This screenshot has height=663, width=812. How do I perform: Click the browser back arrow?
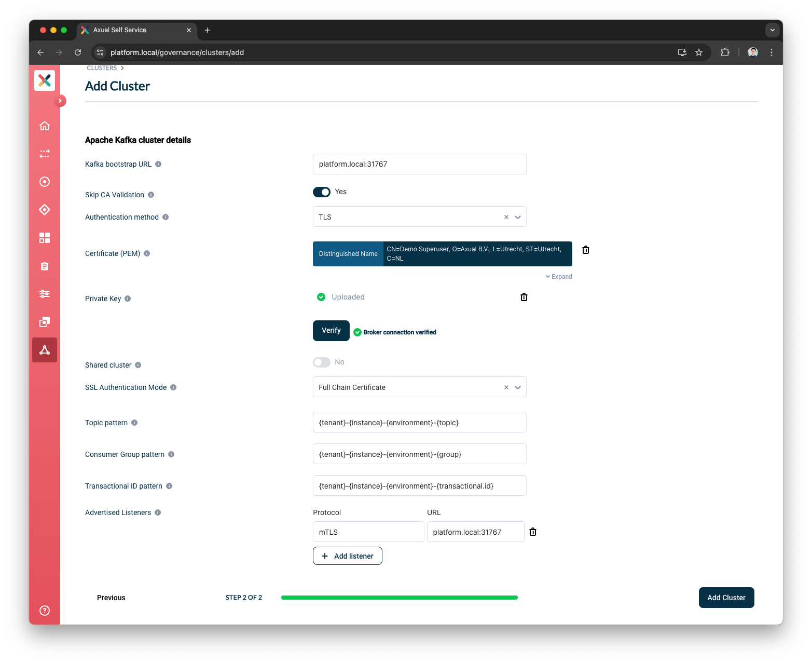(x=40, y=52)
